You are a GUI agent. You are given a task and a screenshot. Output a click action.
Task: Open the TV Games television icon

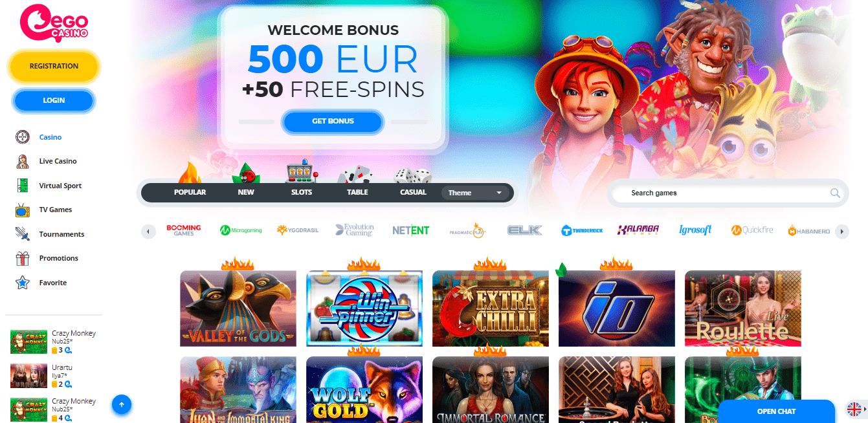pyautogui.click(x=23, y=210)
